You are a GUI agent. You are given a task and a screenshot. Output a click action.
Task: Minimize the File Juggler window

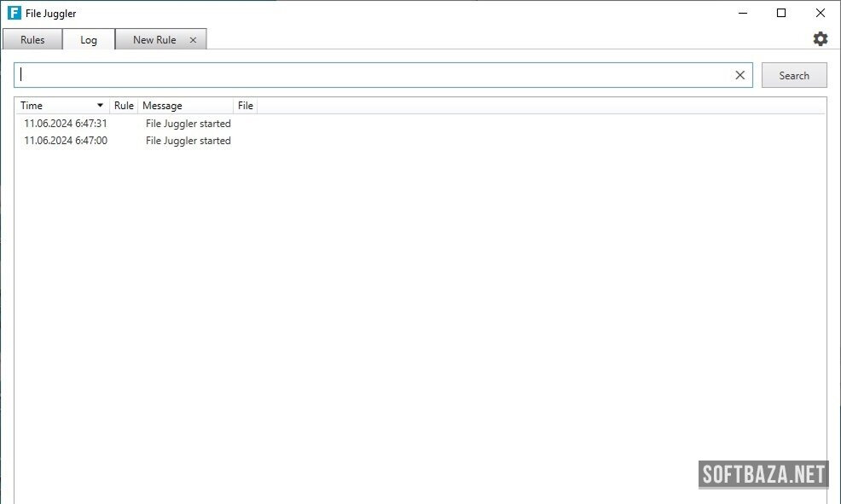coord(742,13)
